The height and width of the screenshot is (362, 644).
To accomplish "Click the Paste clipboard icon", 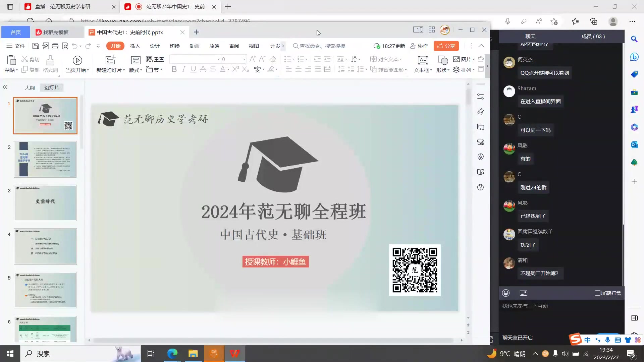I will (11, 60).
